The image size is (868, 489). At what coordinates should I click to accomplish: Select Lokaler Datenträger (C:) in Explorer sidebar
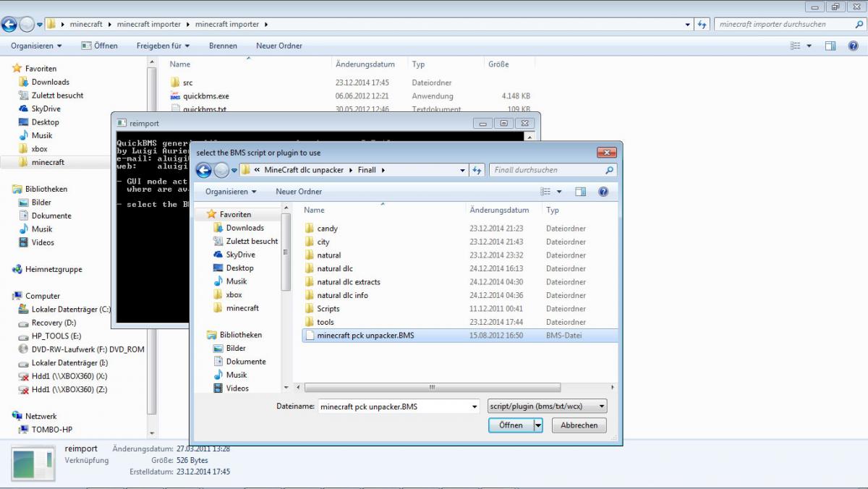(x=71, y=309)
